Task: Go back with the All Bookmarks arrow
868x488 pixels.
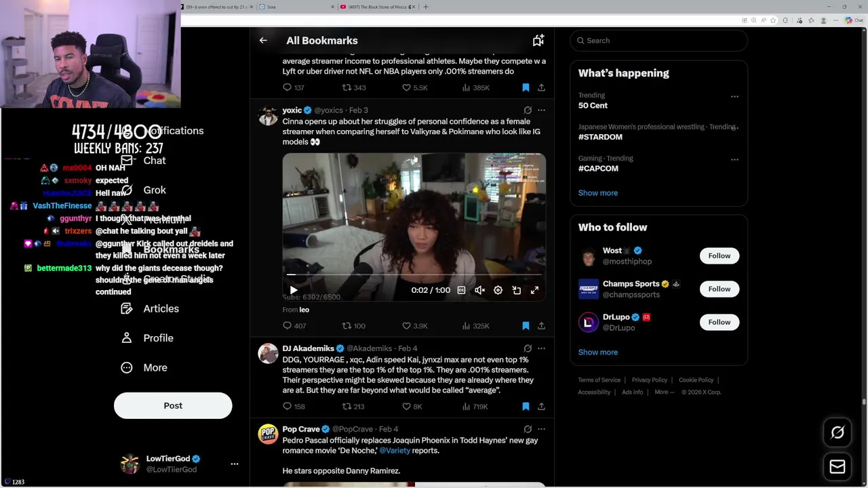Action: pyautogui.click(x=263, y=41)
